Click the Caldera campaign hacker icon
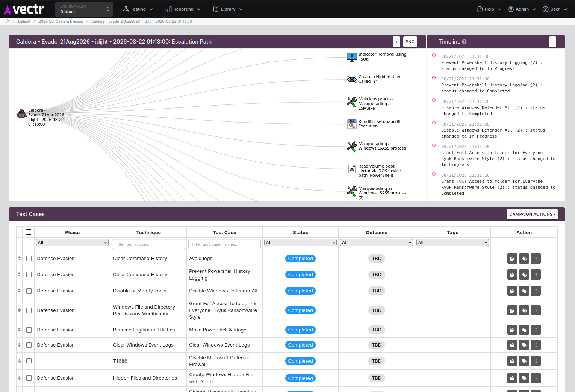575x392 pixels. [x=22, y=113]
